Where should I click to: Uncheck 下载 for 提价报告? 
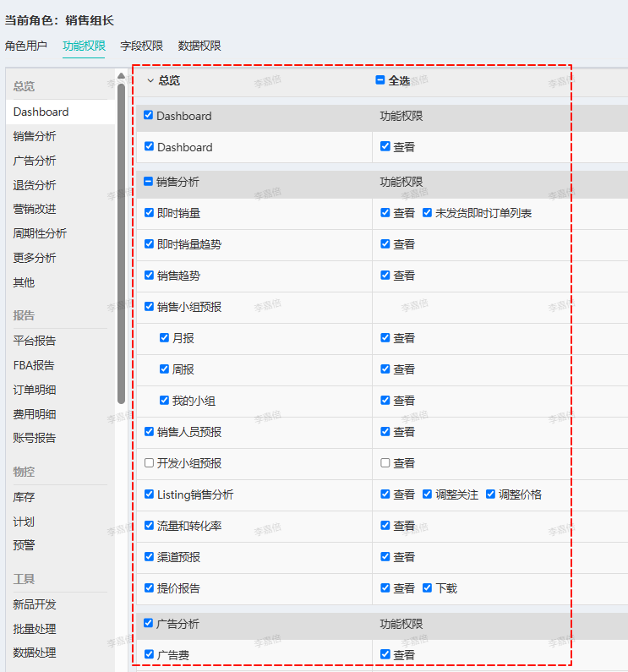(427, 588)
